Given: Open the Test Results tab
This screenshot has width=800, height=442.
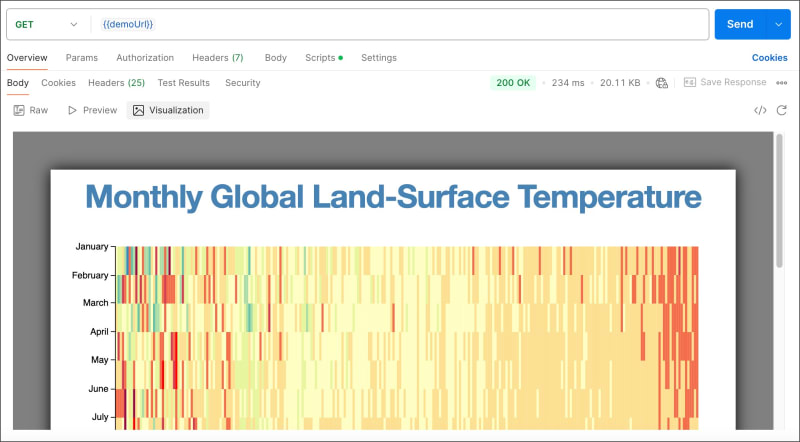Looking at the screenshot, I should 184,83.
